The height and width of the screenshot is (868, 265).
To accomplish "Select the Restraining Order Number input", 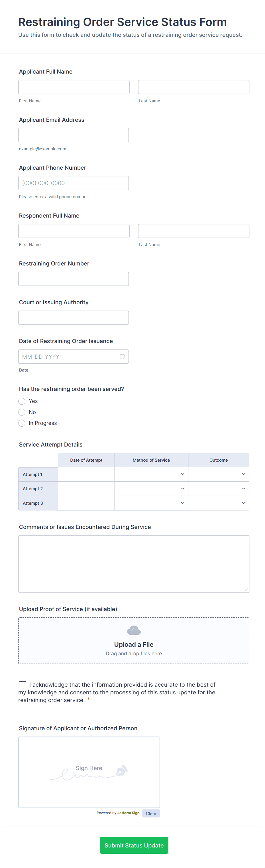I will [74, 279].
